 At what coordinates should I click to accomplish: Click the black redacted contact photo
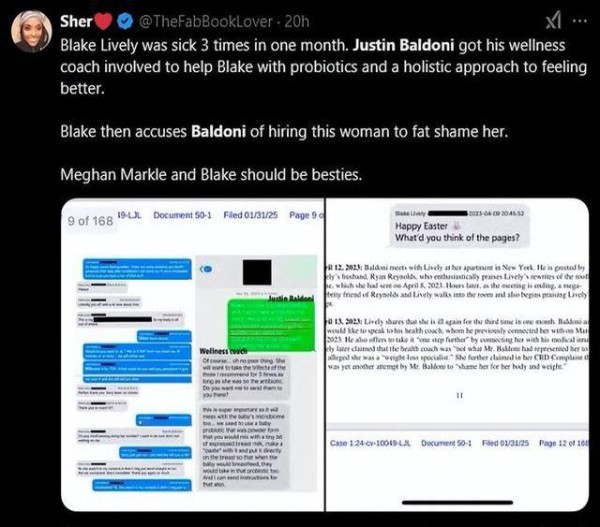257,272
